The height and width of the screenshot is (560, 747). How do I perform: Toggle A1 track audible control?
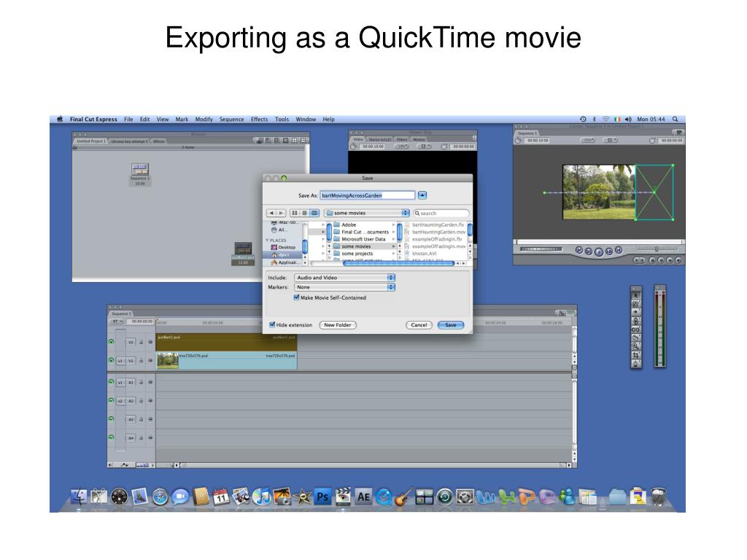(x=111, y=382)
